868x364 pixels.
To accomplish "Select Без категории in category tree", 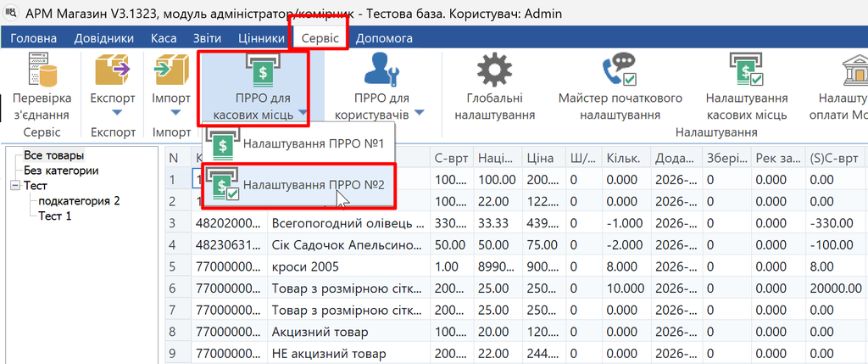I will [x=61, y=171].
